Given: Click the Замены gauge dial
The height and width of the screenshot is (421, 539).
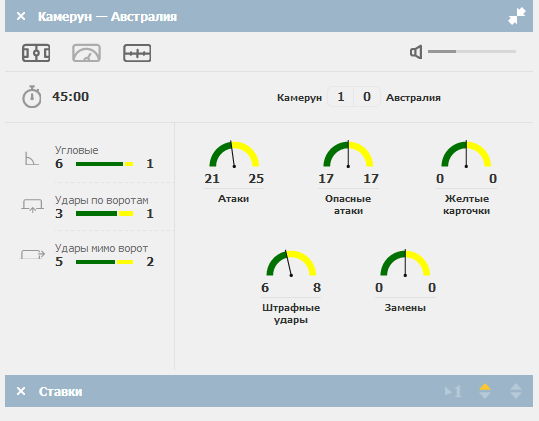Looking at the screenshot, I should click(x=405, y=263).
